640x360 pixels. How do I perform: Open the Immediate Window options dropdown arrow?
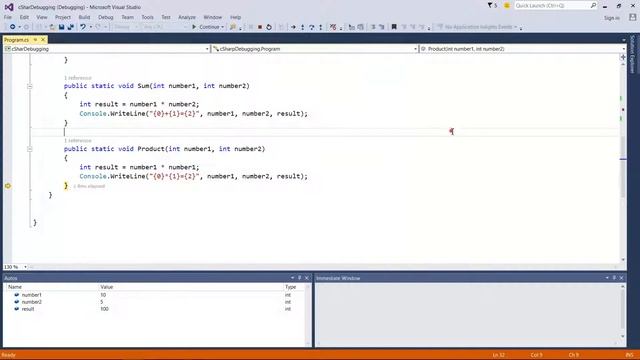pyautogui.click(x=607, y=278)
